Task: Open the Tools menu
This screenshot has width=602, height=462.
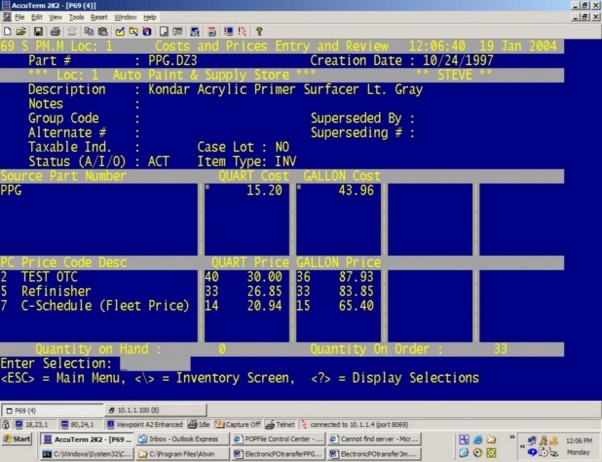Action: [76, 17]
